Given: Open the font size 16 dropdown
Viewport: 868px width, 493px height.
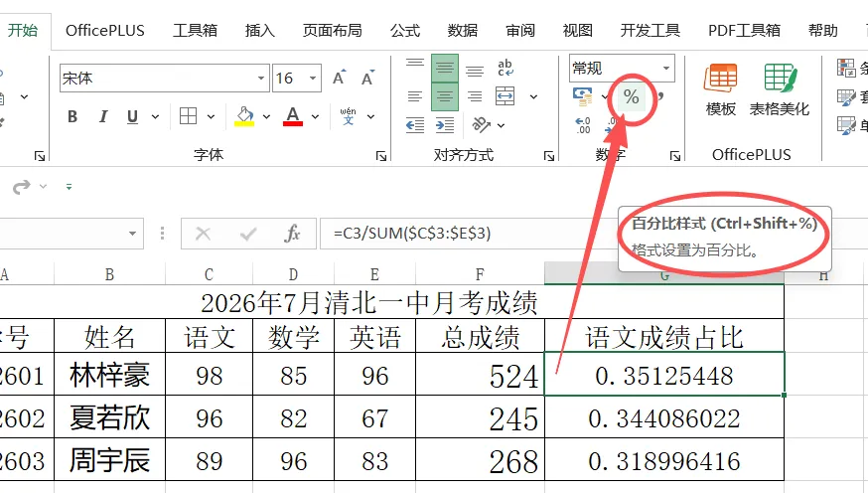Looking at the screenshot, I should [x=313, y=79].
